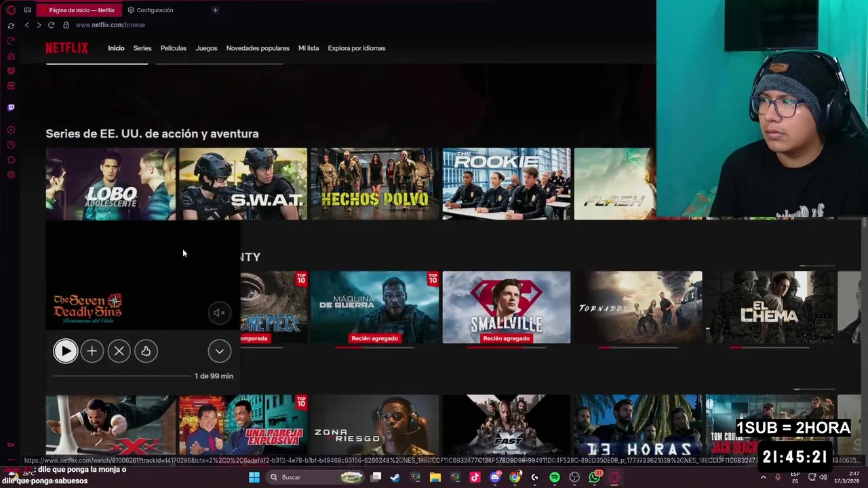Open xXx movie thumbnail
This screenshot has width=868, height=488.
coord(111,425)
